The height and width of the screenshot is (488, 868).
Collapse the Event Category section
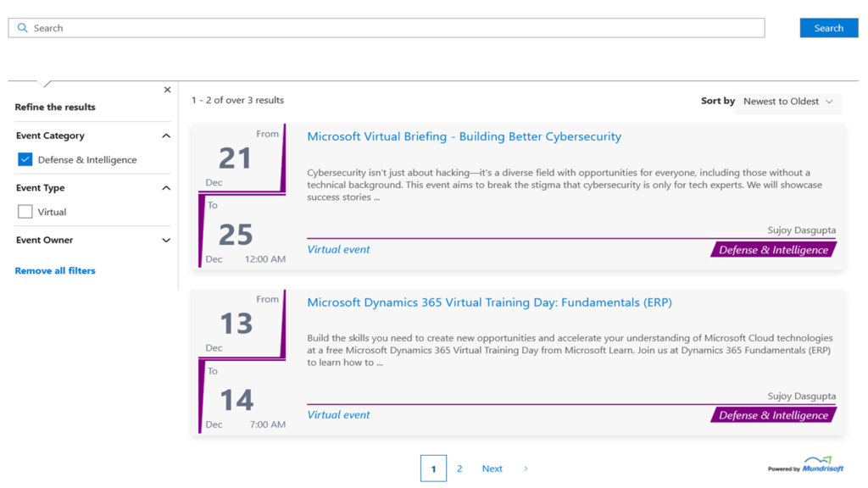pos(166,136)
